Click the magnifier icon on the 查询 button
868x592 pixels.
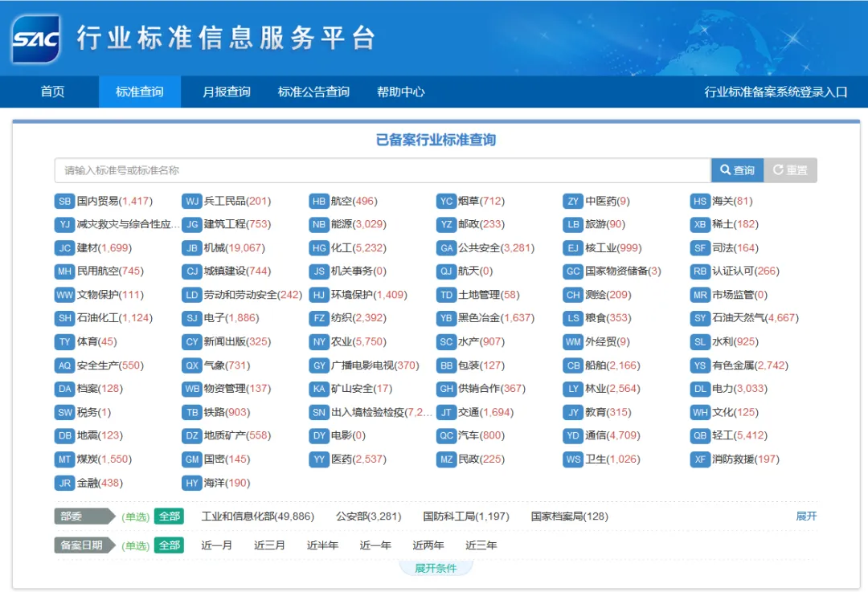tap(724, 169)
